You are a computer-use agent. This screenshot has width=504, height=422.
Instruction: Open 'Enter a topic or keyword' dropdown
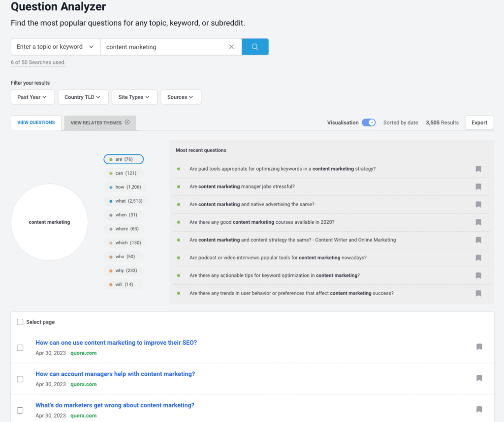point(56,47)
